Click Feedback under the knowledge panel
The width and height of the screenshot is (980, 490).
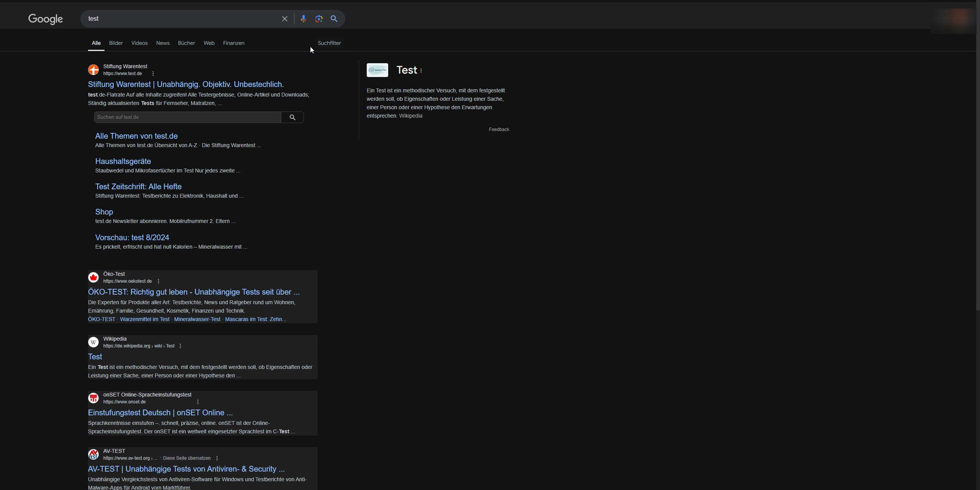499,129
